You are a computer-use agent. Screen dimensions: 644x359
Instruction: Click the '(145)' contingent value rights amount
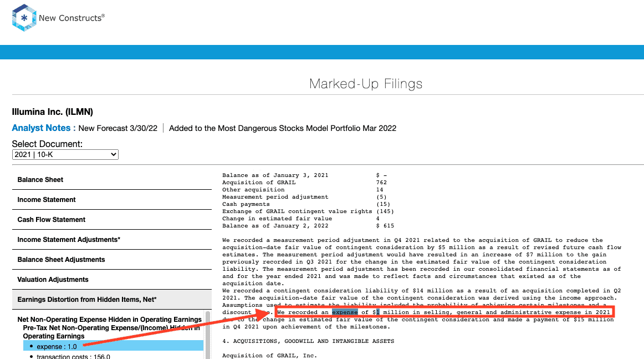point(385,211)
